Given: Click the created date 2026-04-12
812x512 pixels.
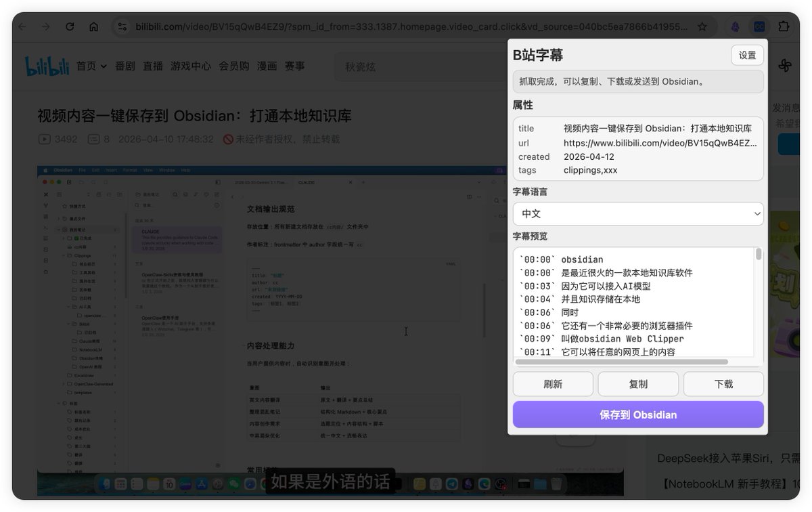Looking at the screenshot, I should [x=589, y=156].
